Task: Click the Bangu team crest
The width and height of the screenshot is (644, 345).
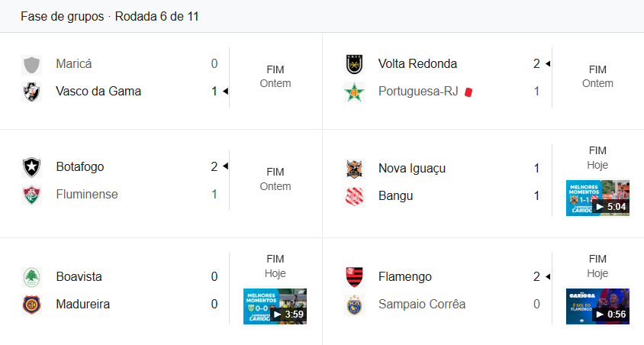Action: (354, 196)
